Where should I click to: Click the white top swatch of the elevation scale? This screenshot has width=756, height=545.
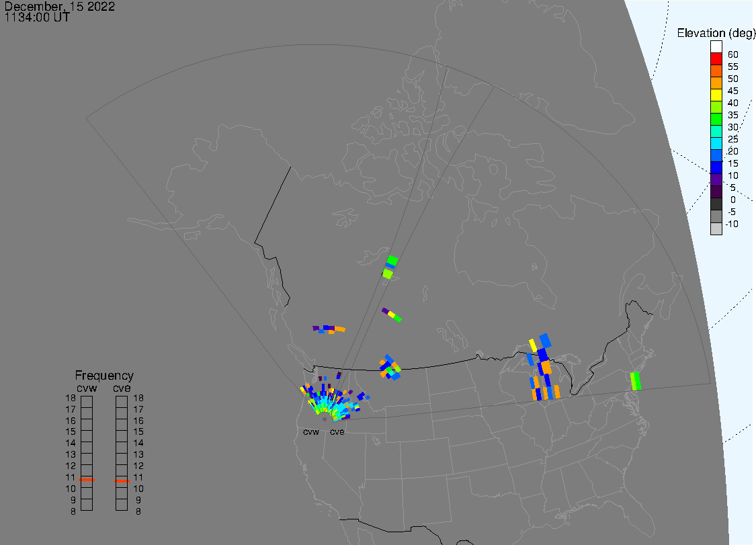pyautogui.click(x=716, y=47)
